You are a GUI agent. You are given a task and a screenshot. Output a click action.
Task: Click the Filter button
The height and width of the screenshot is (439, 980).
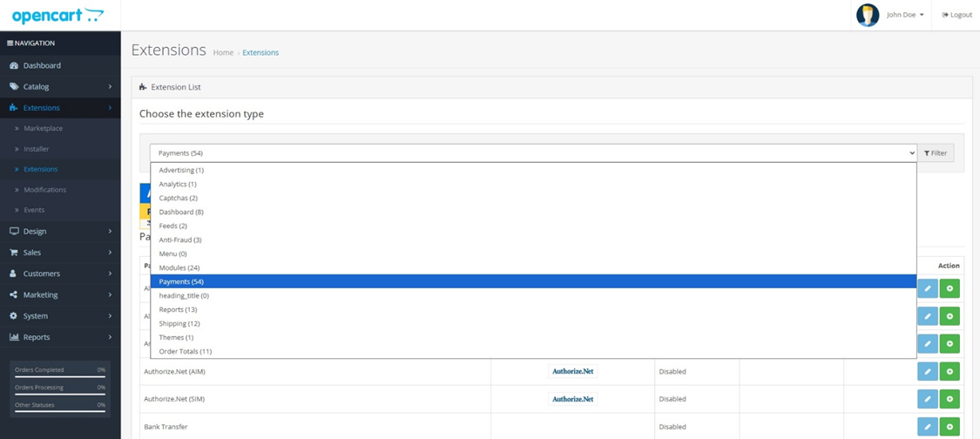point(936,153)
